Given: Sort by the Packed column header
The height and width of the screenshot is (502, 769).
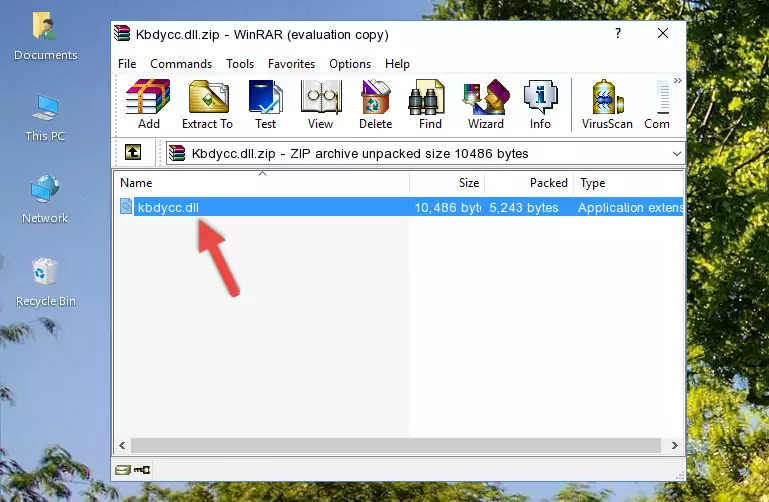Looking at the screenshot, I should 529,183.
